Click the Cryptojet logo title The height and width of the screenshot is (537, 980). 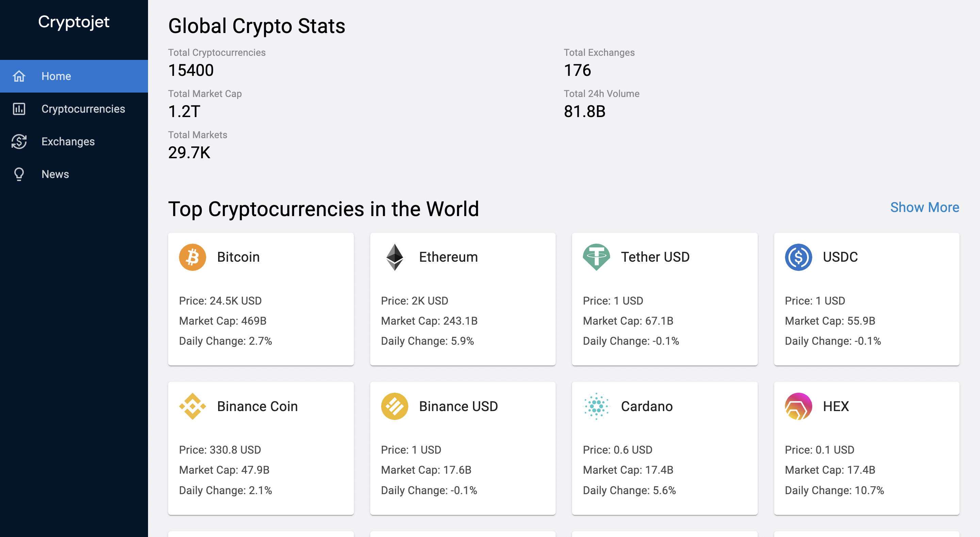[x=74, y=22]
